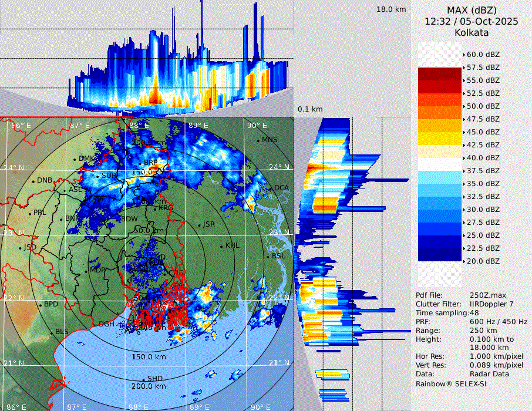Click the dark red swatch below 57.5 dBZ

(440, 74)
